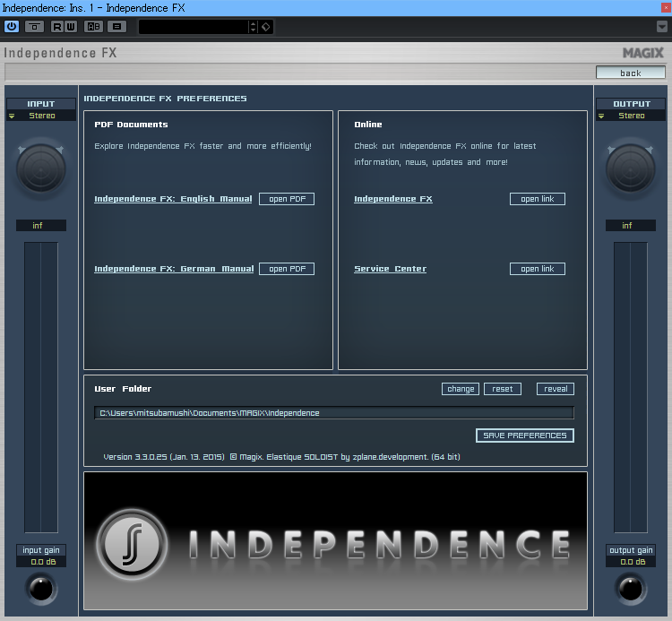Click open PDF for English Manual
Image resolution: width=672 pixels, height=621 pixels.
(x=287, y=199)
